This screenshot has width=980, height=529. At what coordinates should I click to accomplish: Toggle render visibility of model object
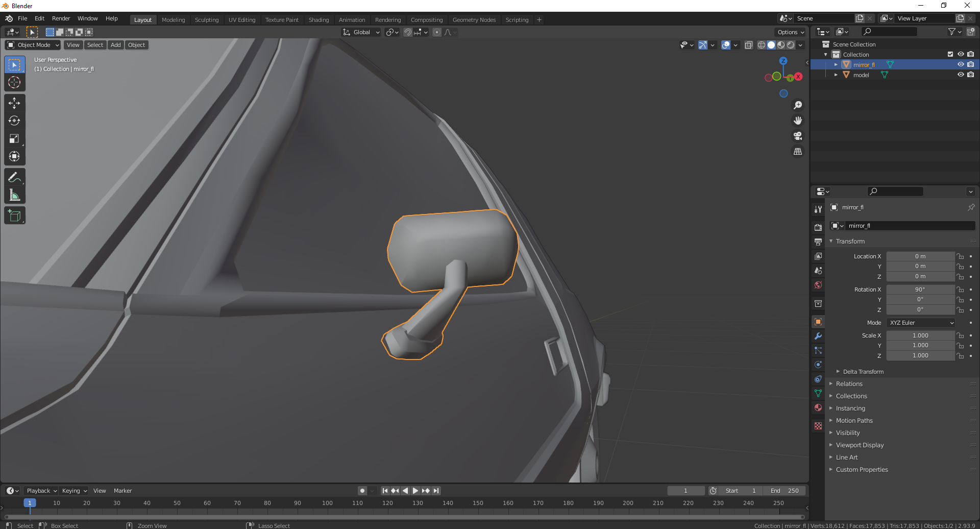pos(970,75)
